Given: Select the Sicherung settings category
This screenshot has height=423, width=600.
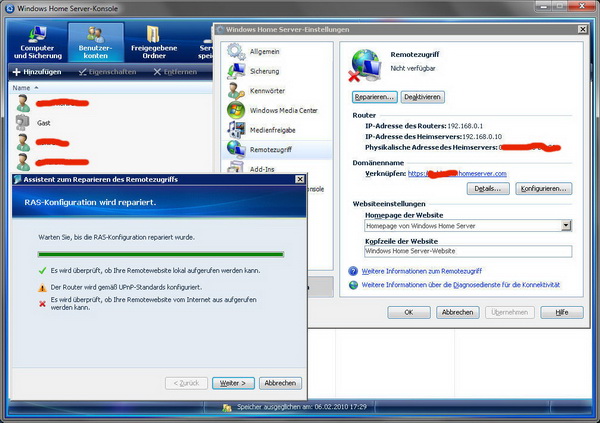Looking at the screenshot, I should click(x=265, y=72).
